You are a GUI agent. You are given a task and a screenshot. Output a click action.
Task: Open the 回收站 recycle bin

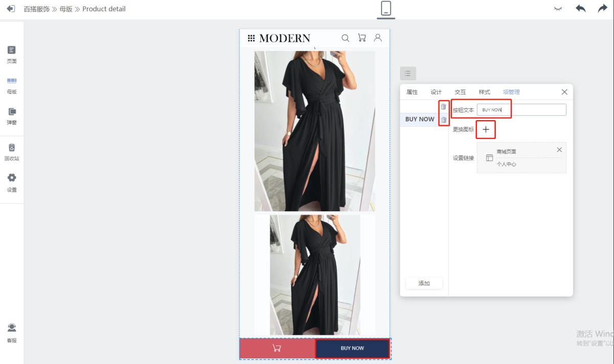pos(11,151)
